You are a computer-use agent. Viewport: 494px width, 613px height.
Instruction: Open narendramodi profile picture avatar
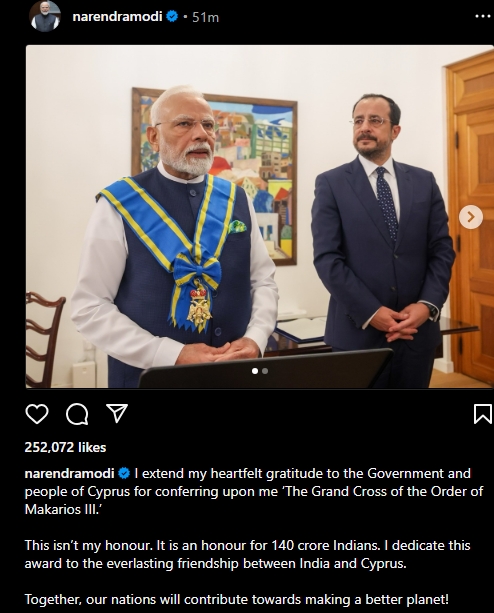pos(45,16)
